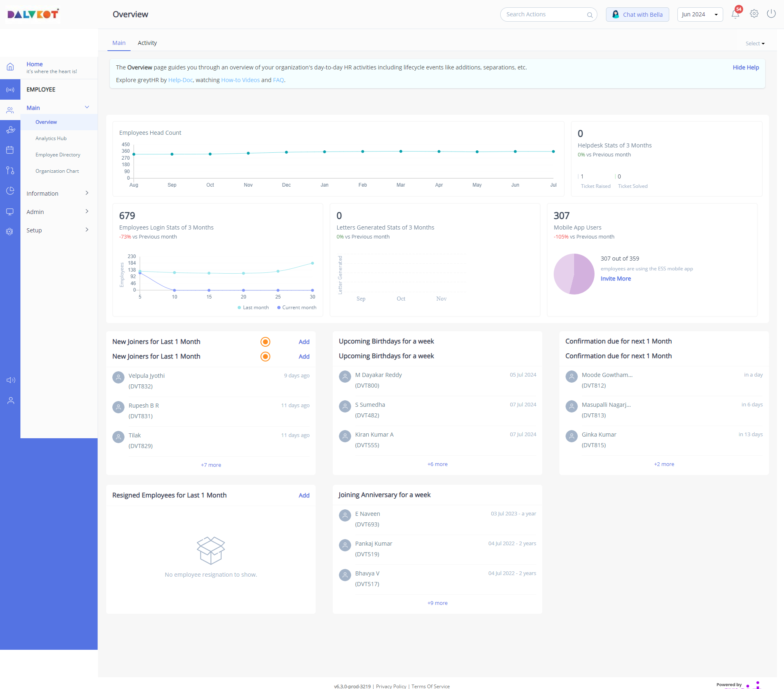The image size is (784, 689).
Task: Select second orange New Joiners radio button
Action: coord(265,357)
